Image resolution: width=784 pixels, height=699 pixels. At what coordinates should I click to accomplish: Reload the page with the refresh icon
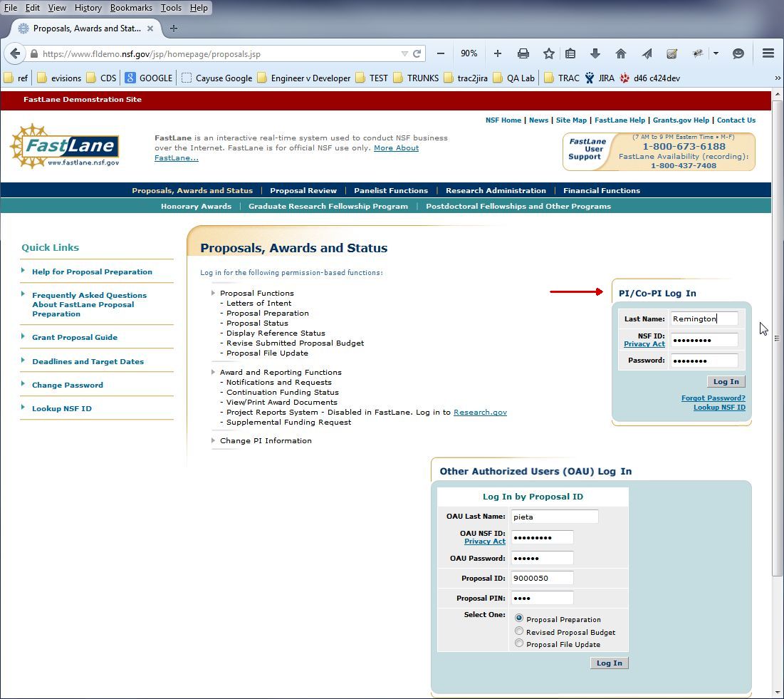coord(417,53)
